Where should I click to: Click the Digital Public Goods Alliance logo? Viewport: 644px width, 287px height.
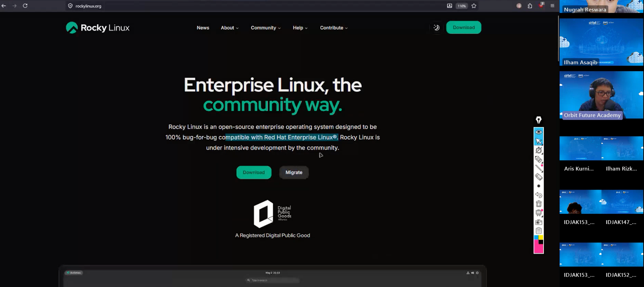point(272,214)
